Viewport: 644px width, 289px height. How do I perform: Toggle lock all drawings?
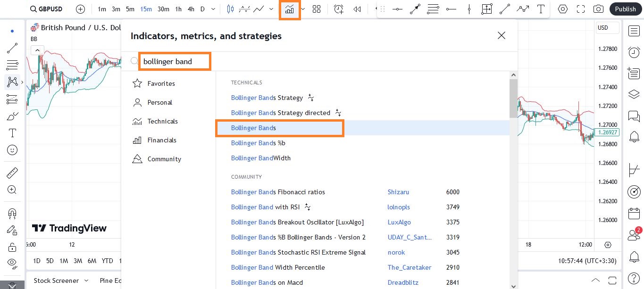pyautogui.click(x=12, y=247)
